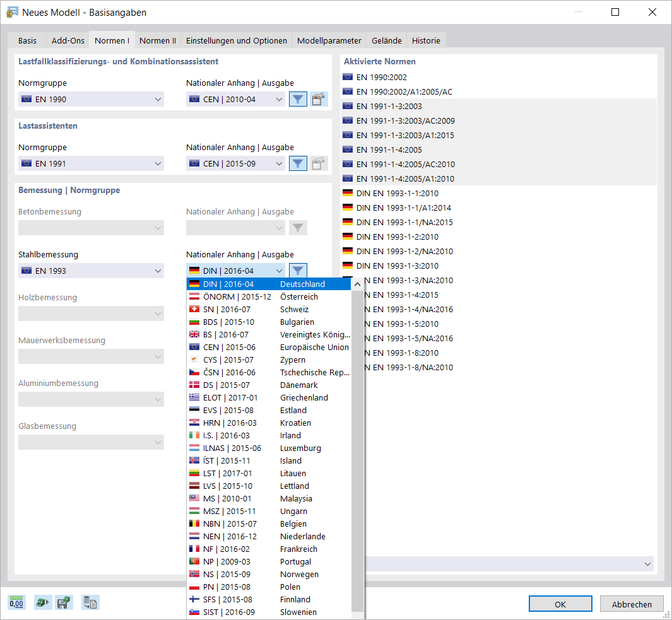Select SFS | 2015-08 Finnland

coord(269,600)
